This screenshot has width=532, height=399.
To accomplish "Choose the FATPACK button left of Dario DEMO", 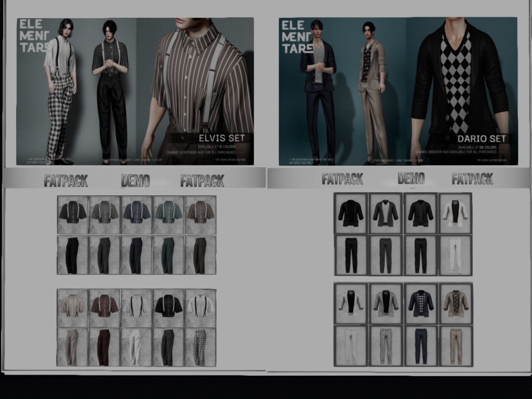I will (x=342, y=179).
